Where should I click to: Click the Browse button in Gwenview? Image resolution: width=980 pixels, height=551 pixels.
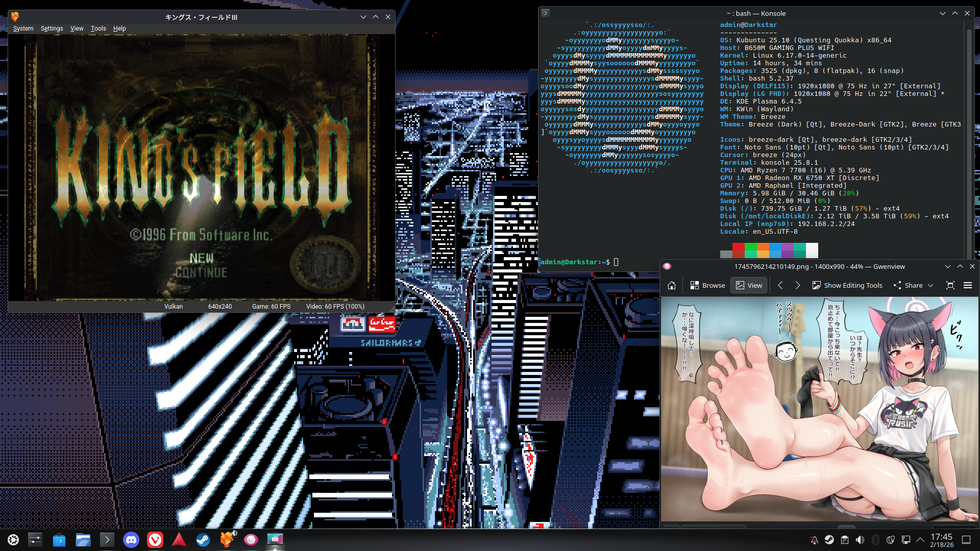pos(707,286)
